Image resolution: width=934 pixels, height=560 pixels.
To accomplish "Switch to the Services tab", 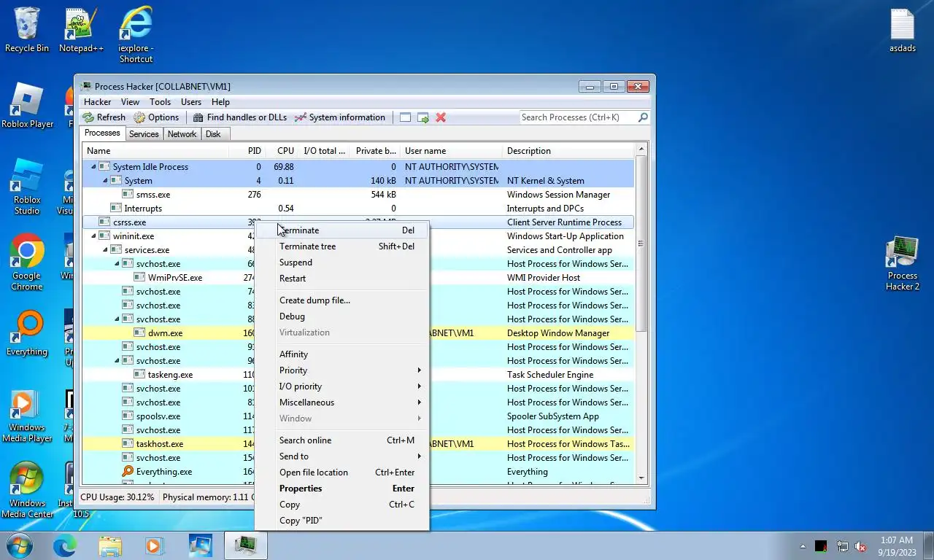I will click(144, 134).
